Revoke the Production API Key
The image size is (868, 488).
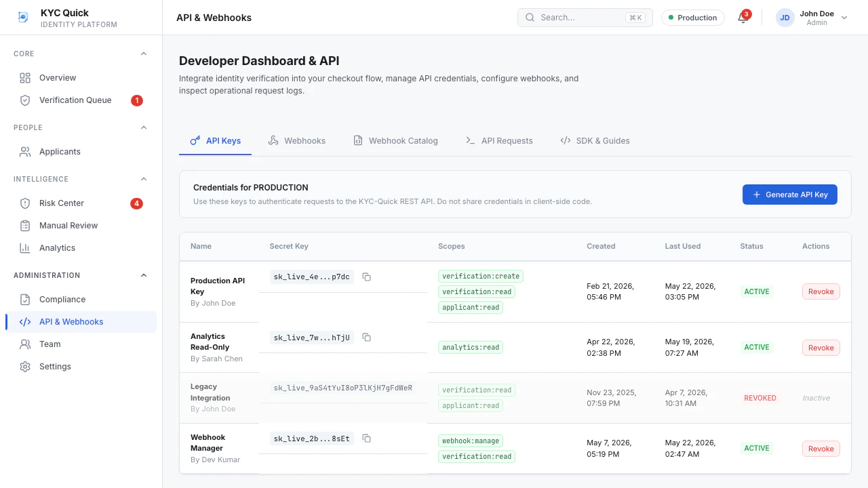tap(821, 291)
